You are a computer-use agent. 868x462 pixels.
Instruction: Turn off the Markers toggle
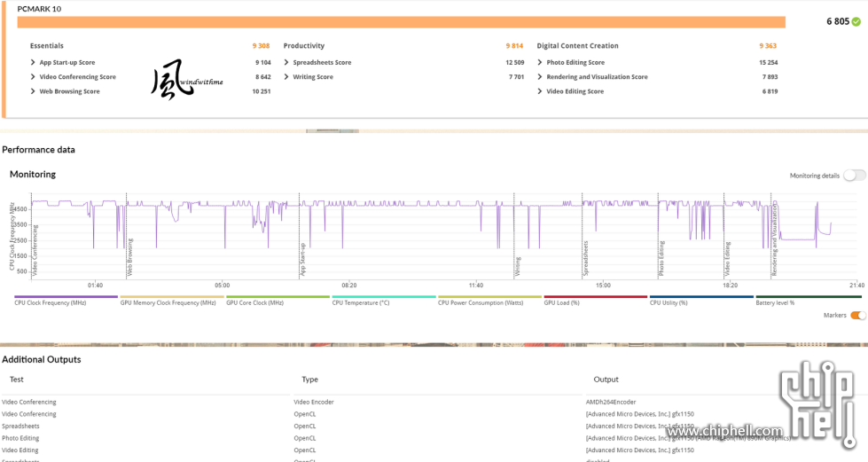857,316
